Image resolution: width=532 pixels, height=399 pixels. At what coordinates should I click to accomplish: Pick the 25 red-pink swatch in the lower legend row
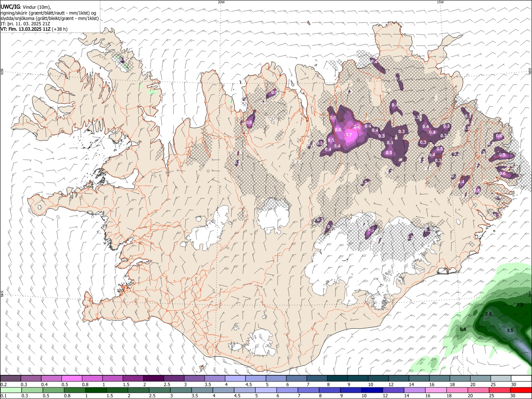499,390
